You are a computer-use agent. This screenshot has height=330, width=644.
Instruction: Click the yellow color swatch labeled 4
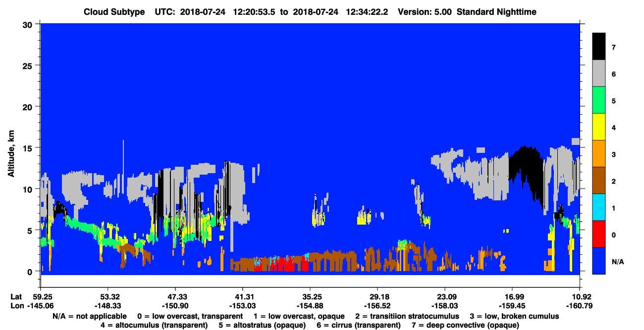pos(599,127)
